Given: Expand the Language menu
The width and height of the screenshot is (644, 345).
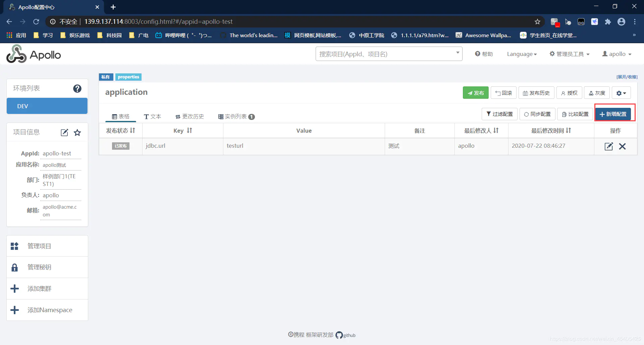Looking at the screenshot, I should click(x=522, y=54).
